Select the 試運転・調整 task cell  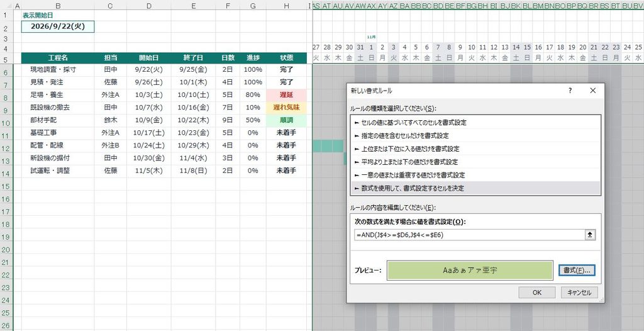click(58, 171)
